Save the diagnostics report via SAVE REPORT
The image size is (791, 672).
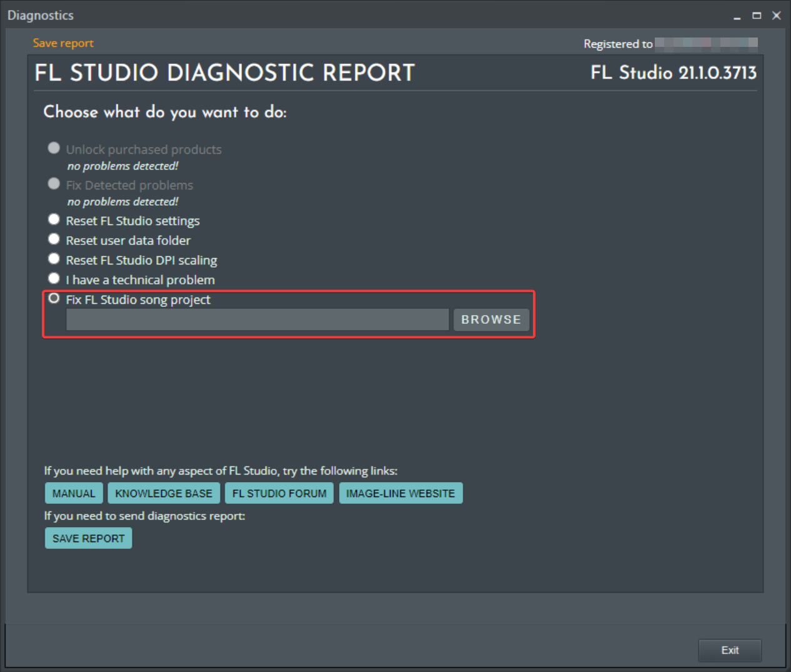pos(88,538)
